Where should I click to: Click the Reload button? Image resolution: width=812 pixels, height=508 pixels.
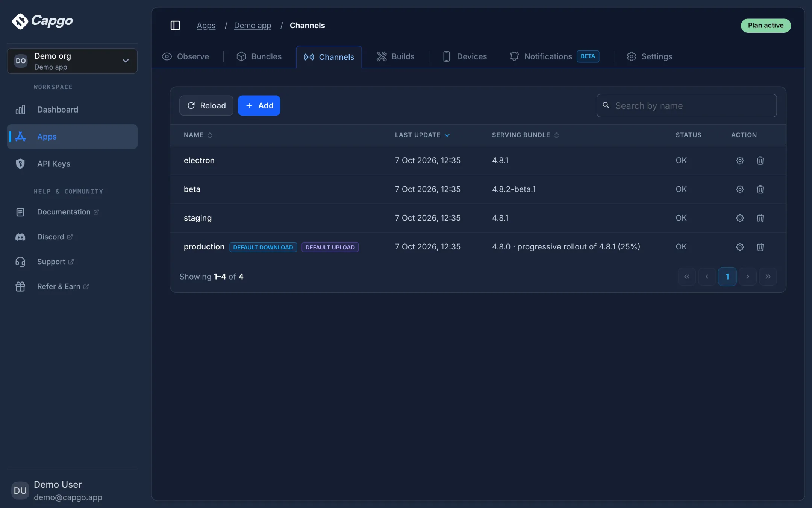pos(206,105)
